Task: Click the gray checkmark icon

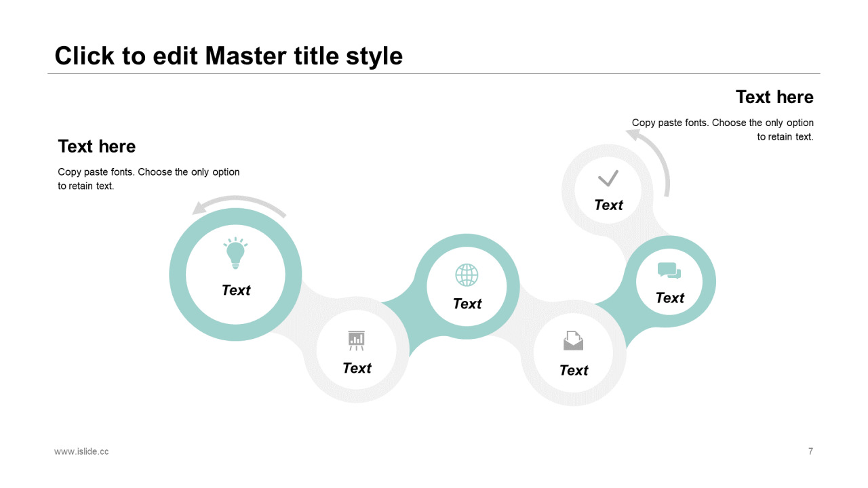Action: point(608,178)
